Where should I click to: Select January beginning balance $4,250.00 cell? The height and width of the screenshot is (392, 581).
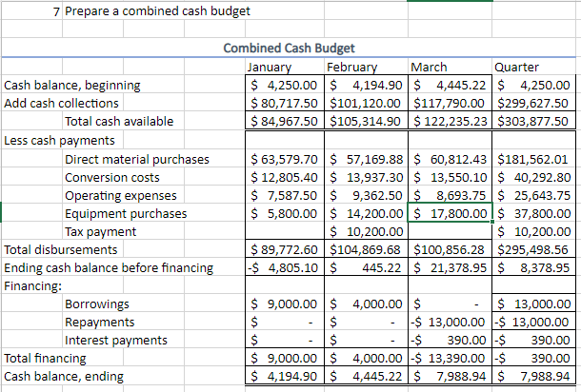[285, 85]
